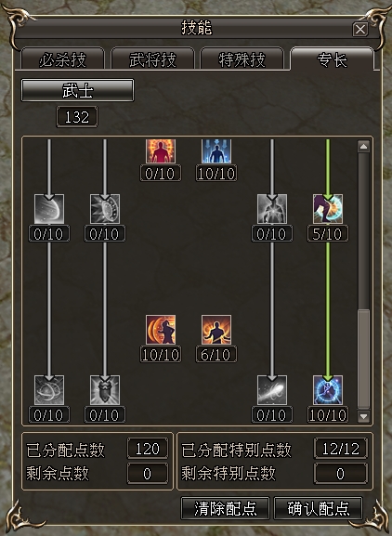Click the colored kick skill icon at 5/10
This screenshot has width=392, height=536.
pyautogui.click(x=328, y=209)
